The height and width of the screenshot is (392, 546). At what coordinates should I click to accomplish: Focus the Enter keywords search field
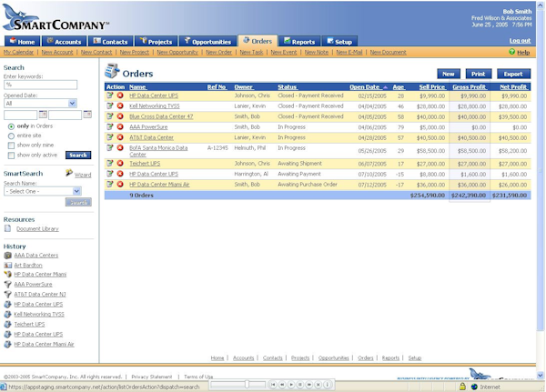(40, 85)
